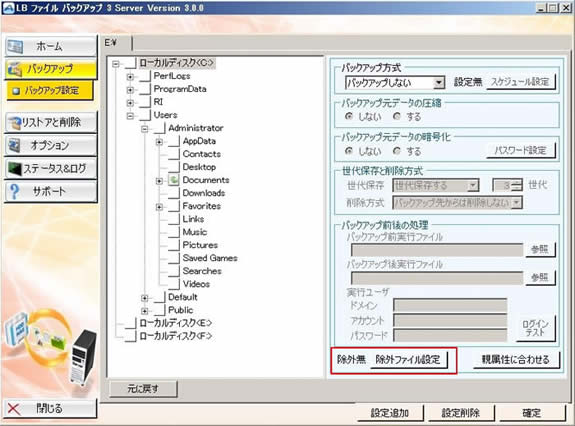Click the options icon beside オプション
575x426 pixels.
click(x=15, y=146)
